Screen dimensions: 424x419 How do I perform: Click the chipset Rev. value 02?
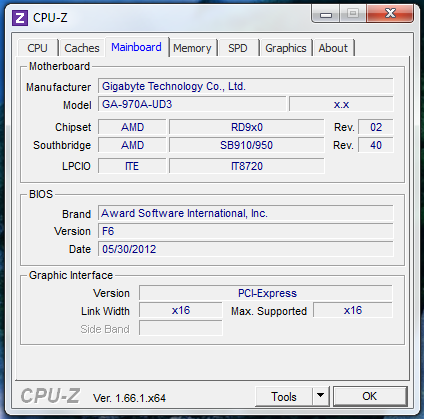[376, 127]
